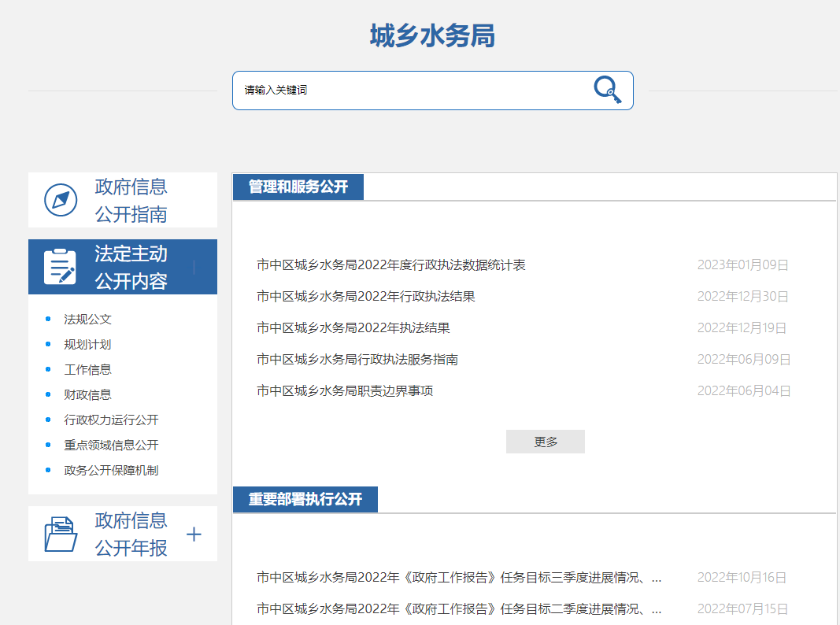Open 行政权力运行公开 in the sidebar
Image resolution: width=840 pixels, height=625 pixels.
[x=112, y=420]
